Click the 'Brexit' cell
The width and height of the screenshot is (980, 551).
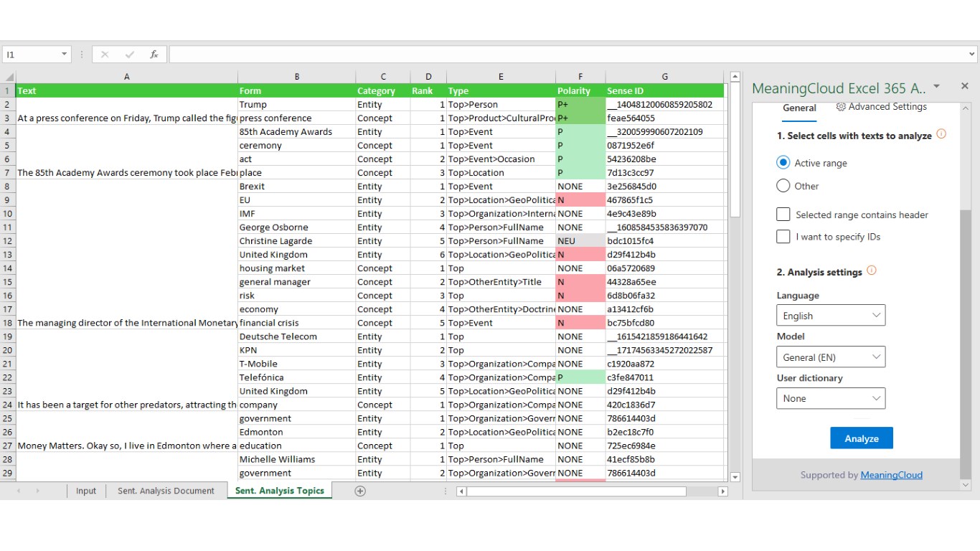(x=296, y=187)
